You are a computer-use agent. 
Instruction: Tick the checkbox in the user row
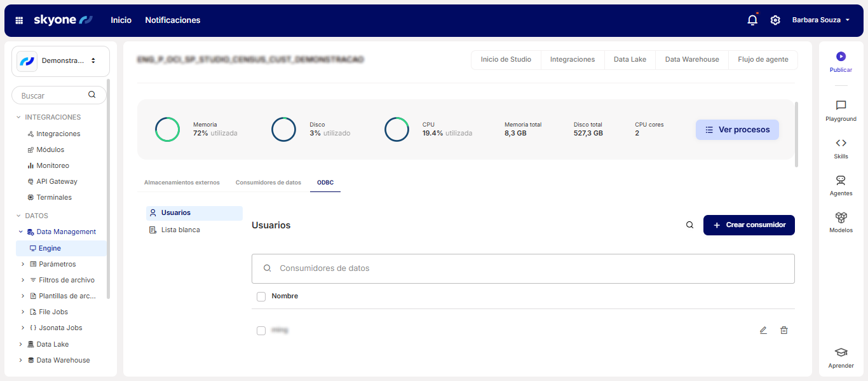tap(261, 331)
